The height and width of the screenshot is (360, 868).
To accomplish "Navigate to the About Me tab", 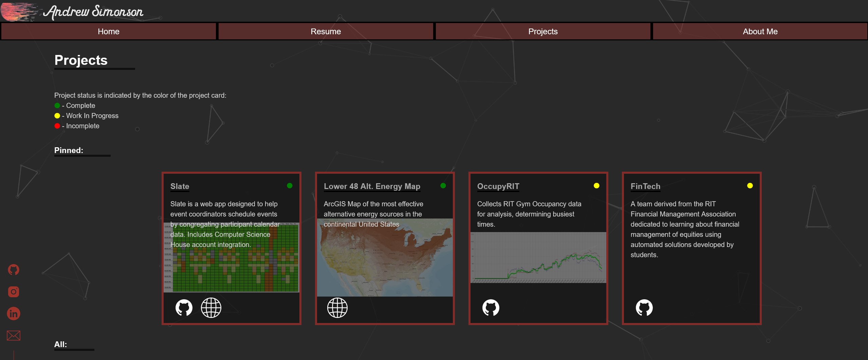I will [x=760, y=32].
